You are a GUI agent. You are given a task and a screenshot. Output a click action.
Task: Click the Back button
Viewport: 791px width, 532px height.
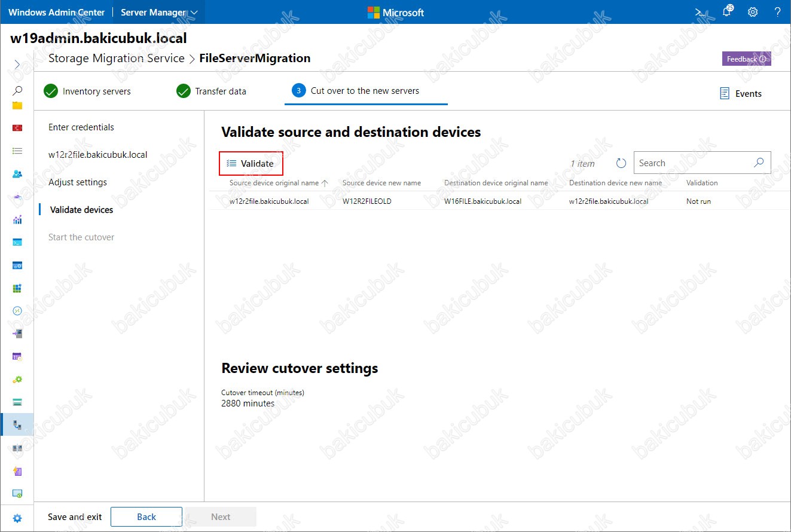tap(146, 517)
